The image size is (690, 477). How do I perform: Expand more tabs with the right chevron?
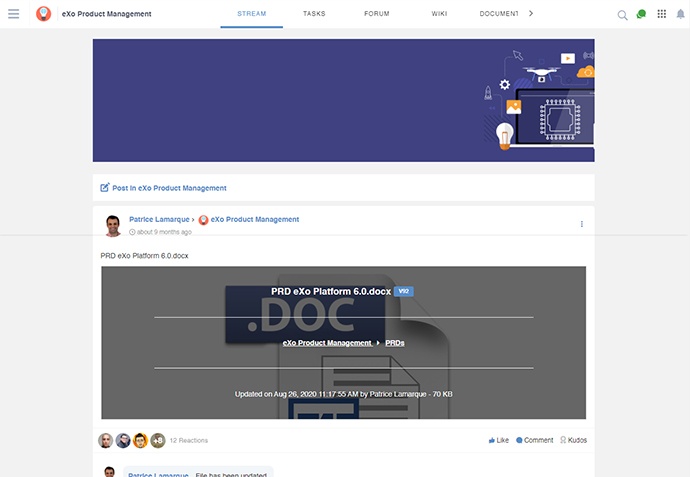coord(531,14)
